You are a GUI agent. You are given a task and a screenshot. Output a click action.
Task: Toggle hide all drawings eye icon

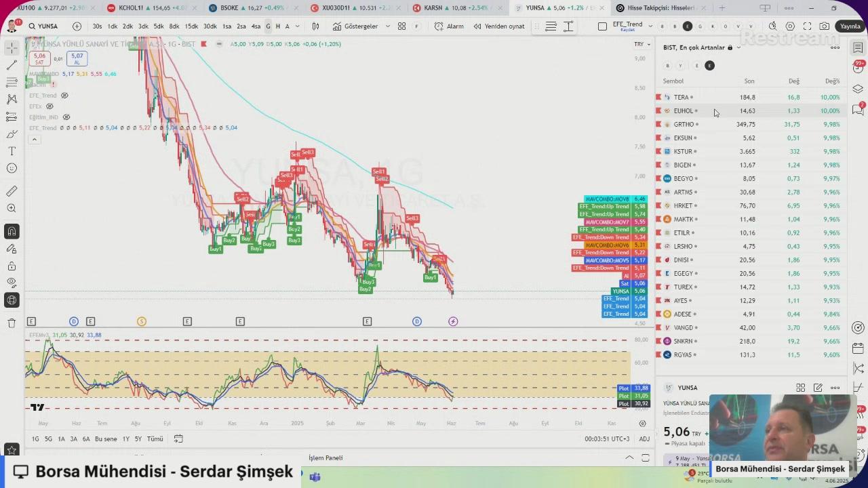coord(12,283)
